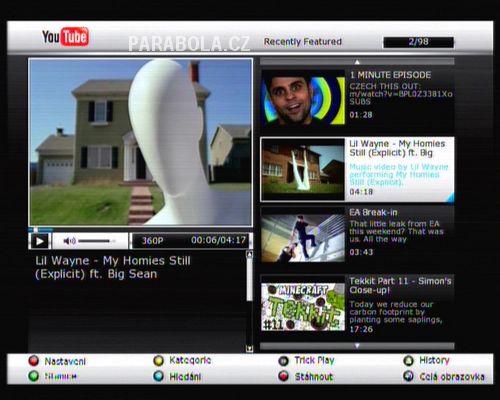Select the Lil Wayne My Homies Still thumbnail
This screenshot has height=400, width=500.
click(x=303, y=170)
